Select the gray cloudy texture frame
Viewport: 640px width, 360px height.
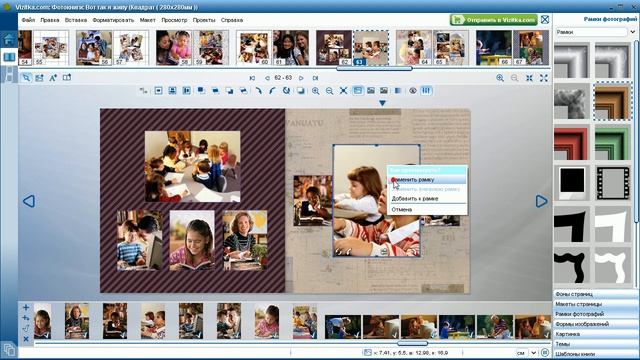tap(572, 102)
